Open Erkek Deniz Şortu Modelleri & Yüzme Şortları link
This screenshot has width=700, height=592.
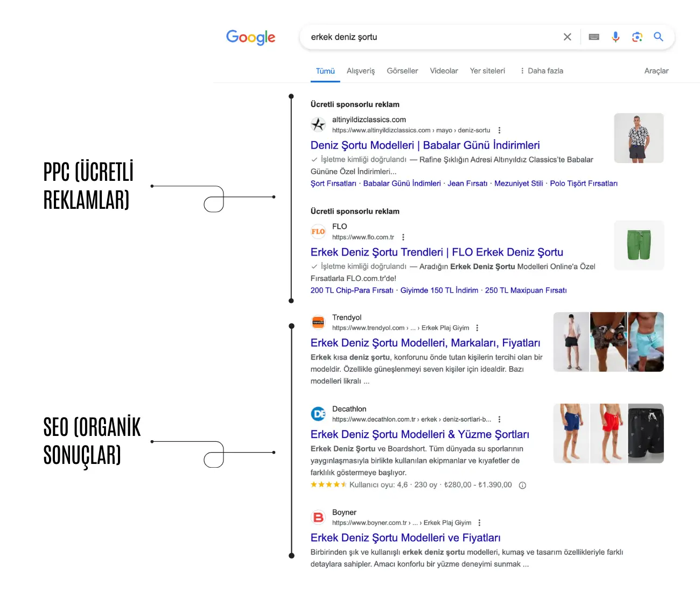[x=420, y=435]
